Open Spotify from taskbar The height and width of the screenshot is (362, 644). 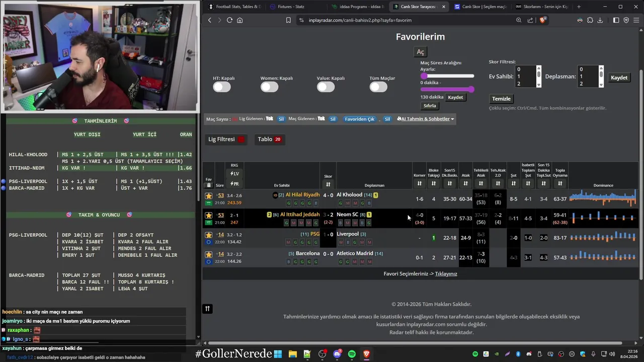click(x=352, y=354)
